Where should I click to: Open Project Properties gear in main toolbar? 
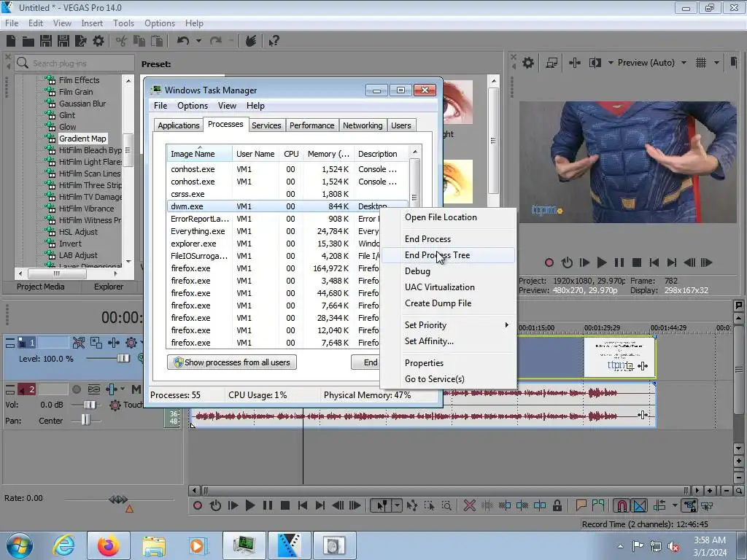click(98, 41)
